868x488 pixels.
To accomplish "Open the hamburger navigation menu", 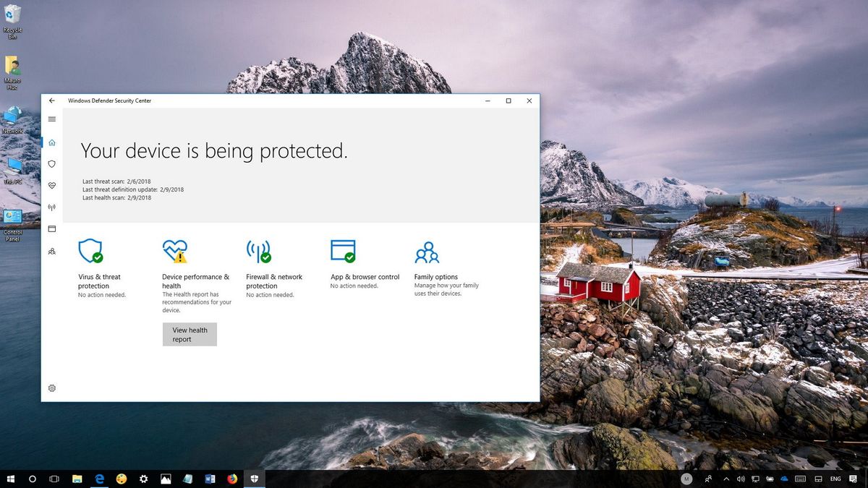I will (x=51, y=119).
